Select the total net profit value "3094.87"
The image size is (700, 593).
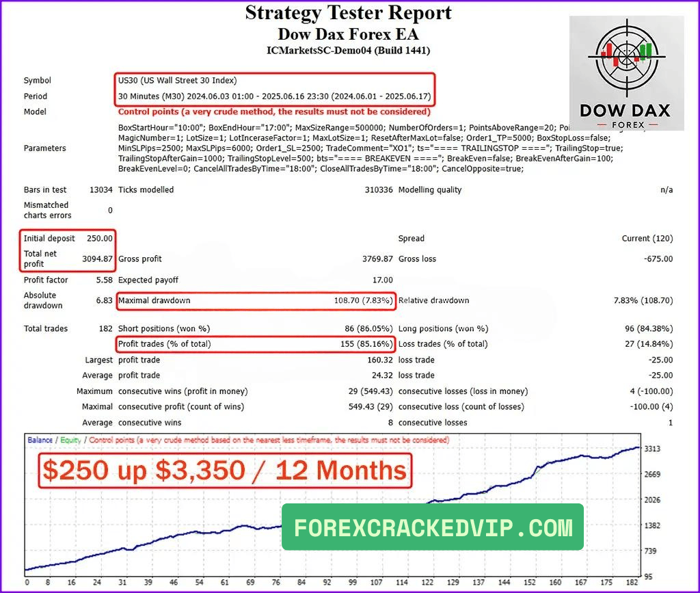(97, 259)
